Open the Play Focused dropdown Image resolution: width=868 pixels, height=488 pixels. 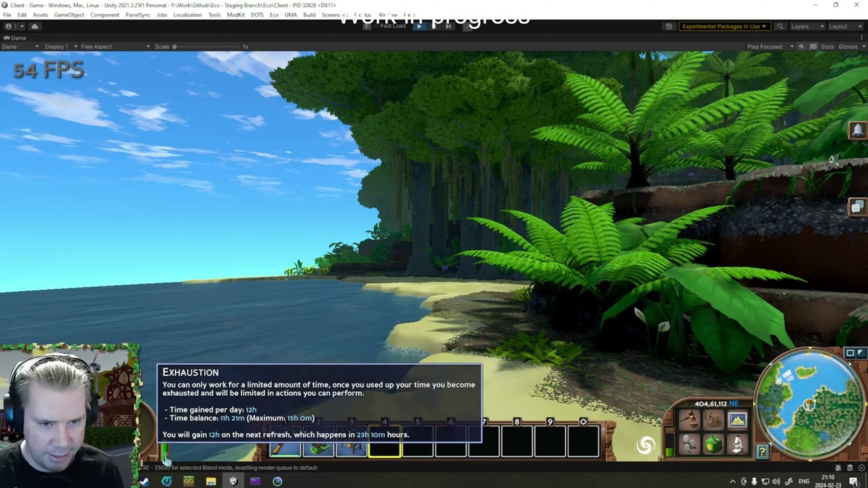(x=770, y=47)
